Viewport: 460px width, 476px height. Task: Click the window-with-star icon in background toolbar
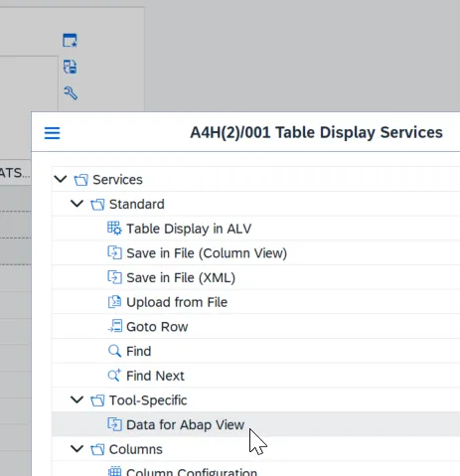pyautogui.click(x=70, y=41)
